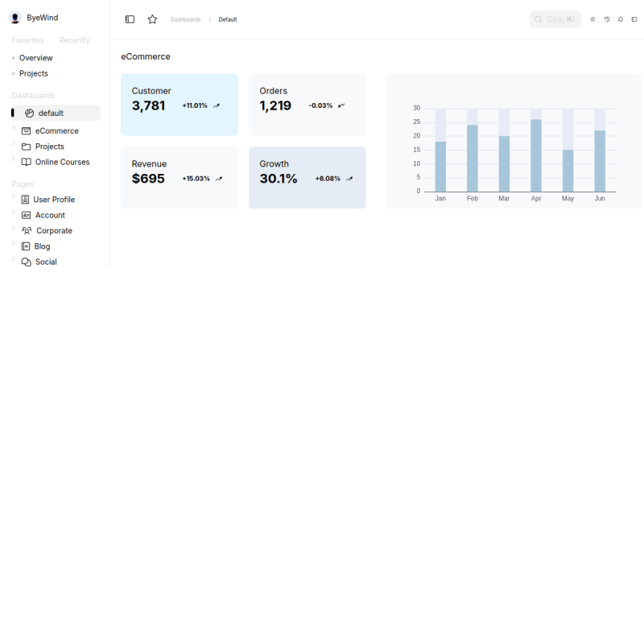Click the star favorite icon in the header
The width and height of the screenshot is (644, 644).
[152, 19]
